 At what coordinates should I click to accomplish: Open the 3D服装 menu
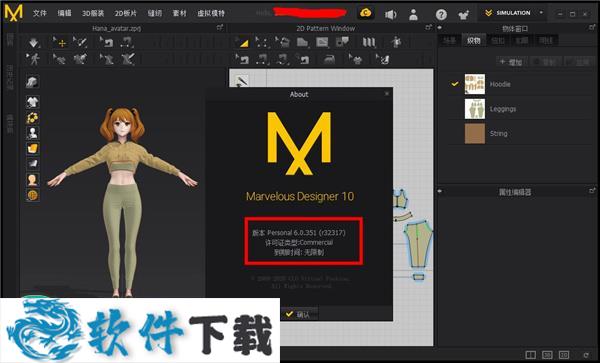point(93,13)
